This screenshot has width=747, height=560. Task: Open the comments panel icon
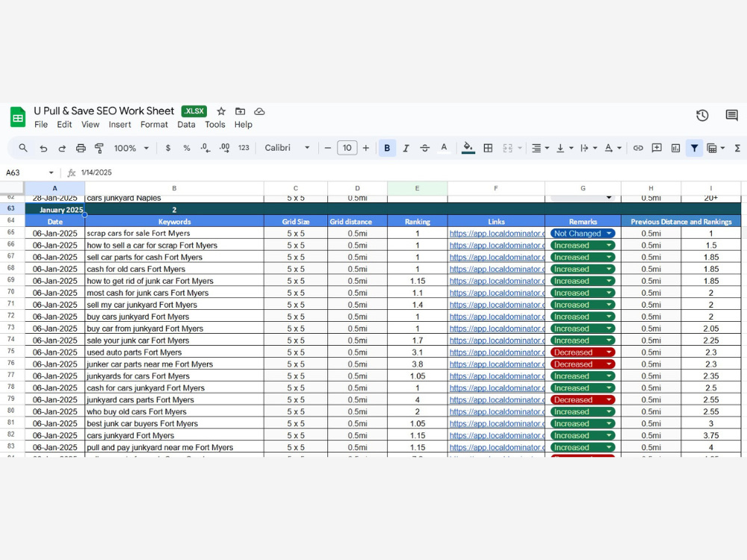pyautogui.click(x=731, y=115)
